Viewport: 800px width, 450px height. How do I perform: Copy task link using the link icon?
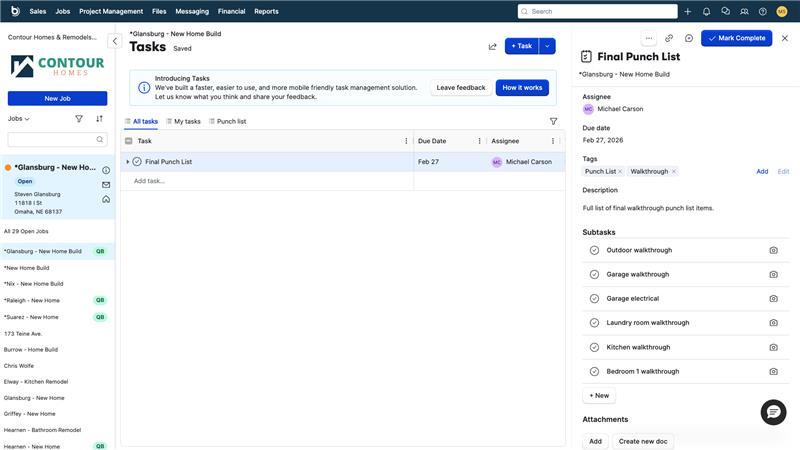(669, 38)
